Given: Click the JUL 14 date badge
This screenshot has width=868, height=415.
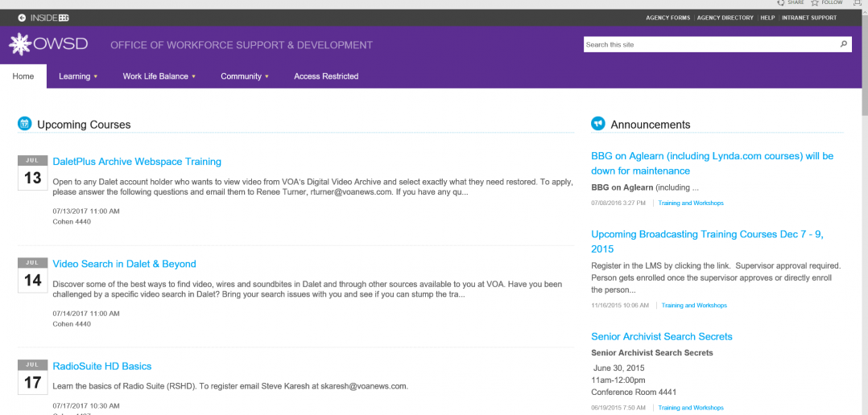Looking at the screenshot, I should tap(32, 275).
